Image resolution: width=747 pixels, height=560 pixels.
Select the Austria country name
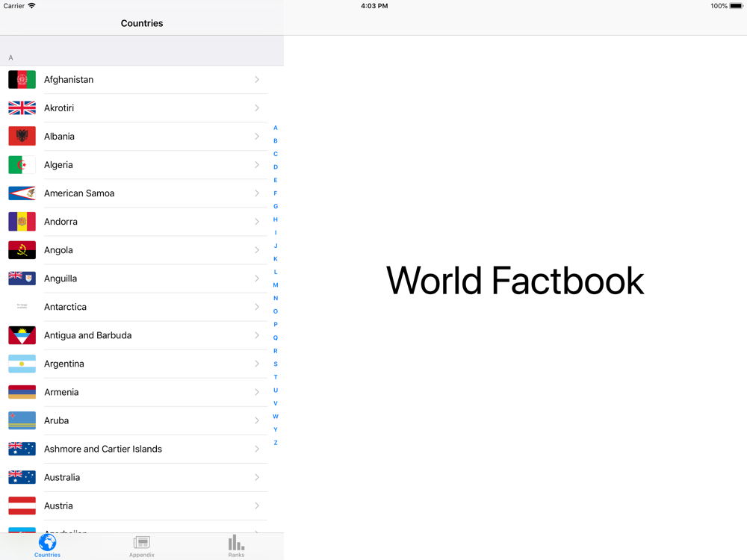[x=58, y=505]
